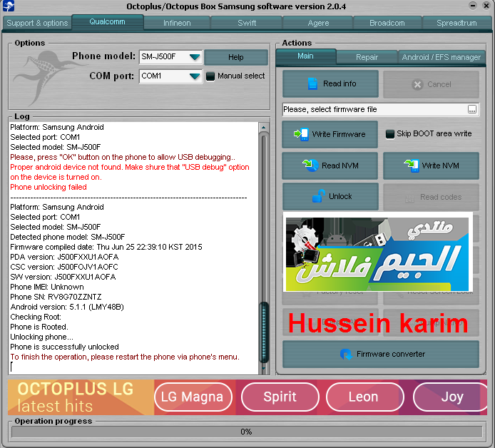The image size is (495, 448).
Task: Click log line 'Android version: 5.1.1 (LMY48B)'
Action: point(67,307)
